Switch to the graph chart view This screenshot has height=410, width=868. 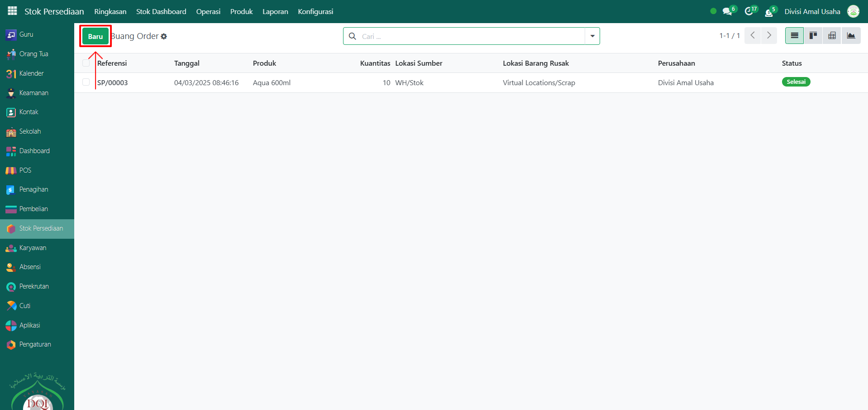[x=851, y=36]
